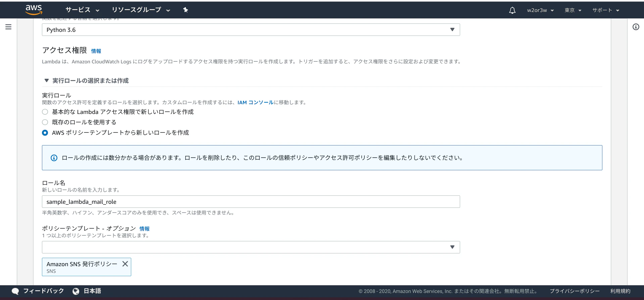Image resolution: width=644 pixels, height=300 pixels.
Task: Open the w2or3w account menu
Action: pyautogui.click(x=540, y=10)
